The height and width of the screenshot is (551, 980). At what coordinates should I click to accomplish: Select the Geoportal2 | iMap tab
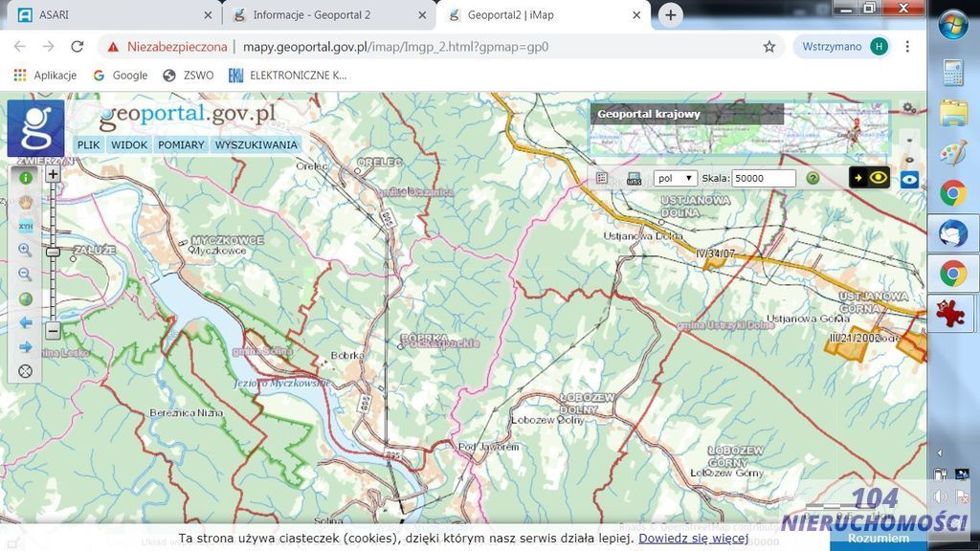544,15
